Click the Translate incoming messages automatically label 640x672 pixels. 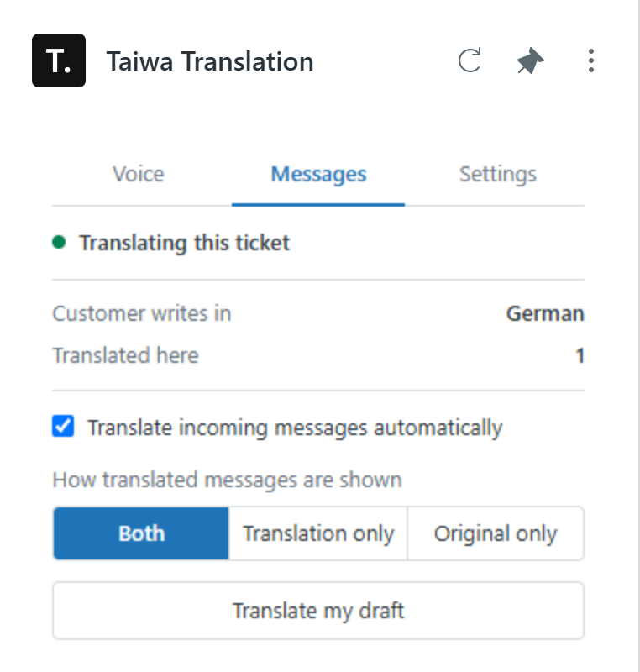(x=295, y=428)
